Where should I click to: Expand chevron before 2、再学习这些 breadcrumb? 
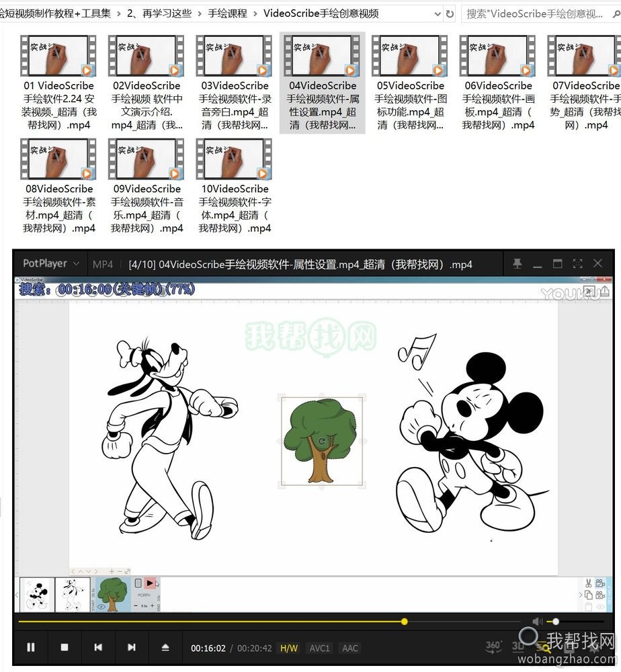coord(119,13)
